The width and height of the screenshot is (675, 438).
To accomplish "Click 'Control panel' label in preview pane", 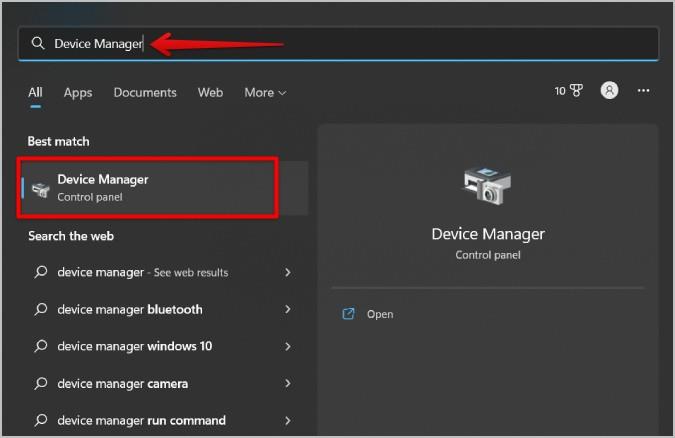I will 488,255.
